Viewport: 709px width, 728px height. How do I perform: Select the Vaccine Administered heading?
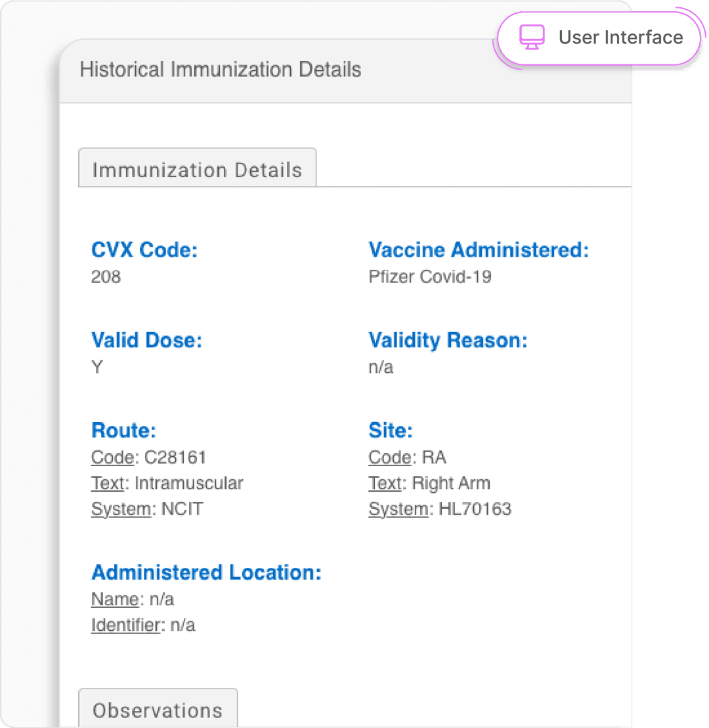point(479,250)
